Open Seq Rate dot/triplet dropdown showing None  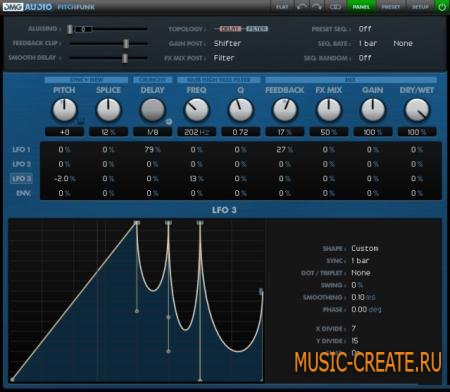[x=403, y=43]
